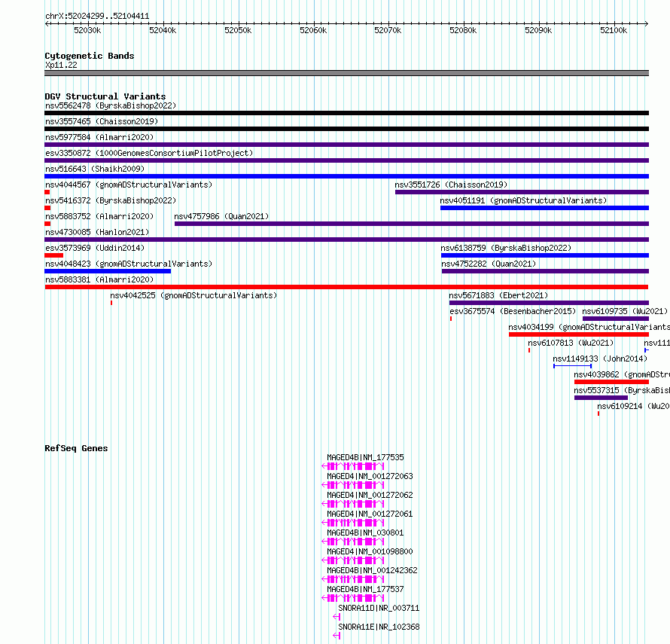Click the Cytogenetic Bands track title
Image resolution: width=670 pixels, height=644 pixels.
coord(90,56)
